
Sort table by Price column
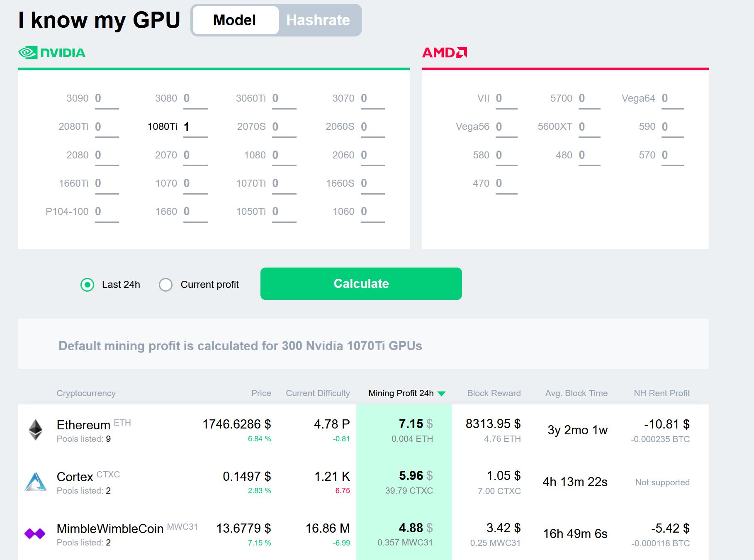(261, 393)
